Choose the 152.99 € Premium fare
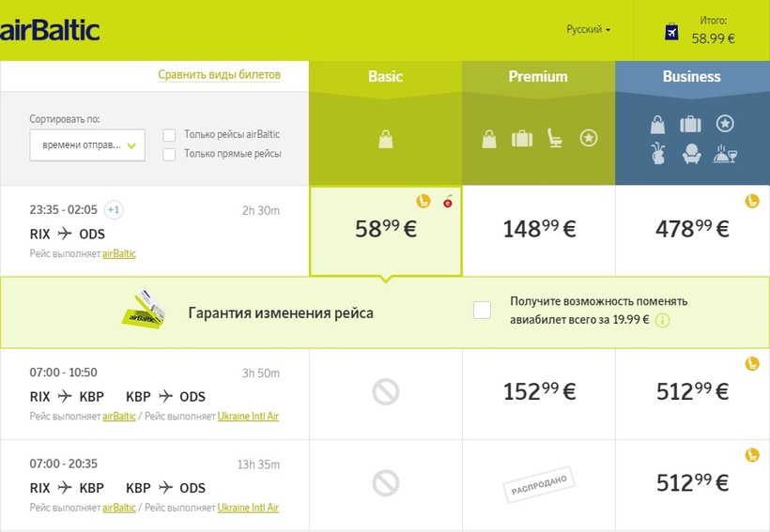 (x=539, y=391)
